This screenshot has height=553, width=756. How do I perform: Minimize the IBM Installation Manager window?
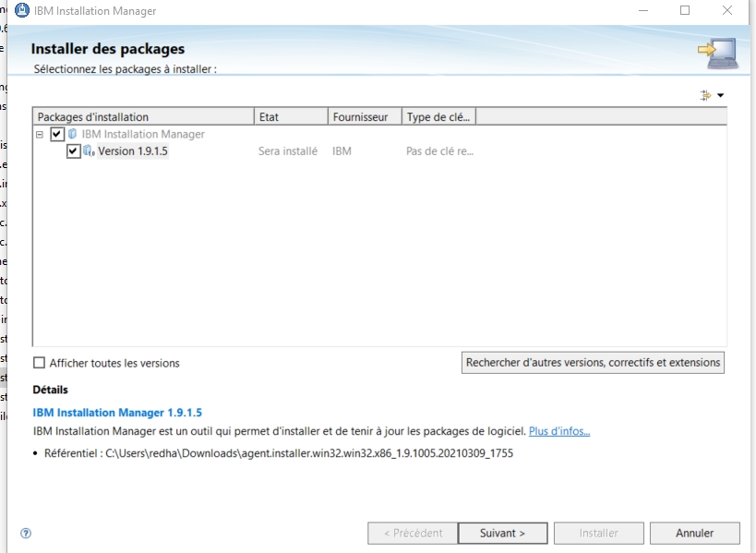[x=643, y=10]
